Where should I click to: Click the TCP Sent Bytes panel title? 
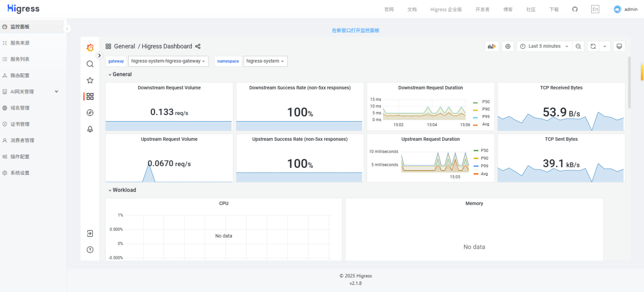pos(561,139)
